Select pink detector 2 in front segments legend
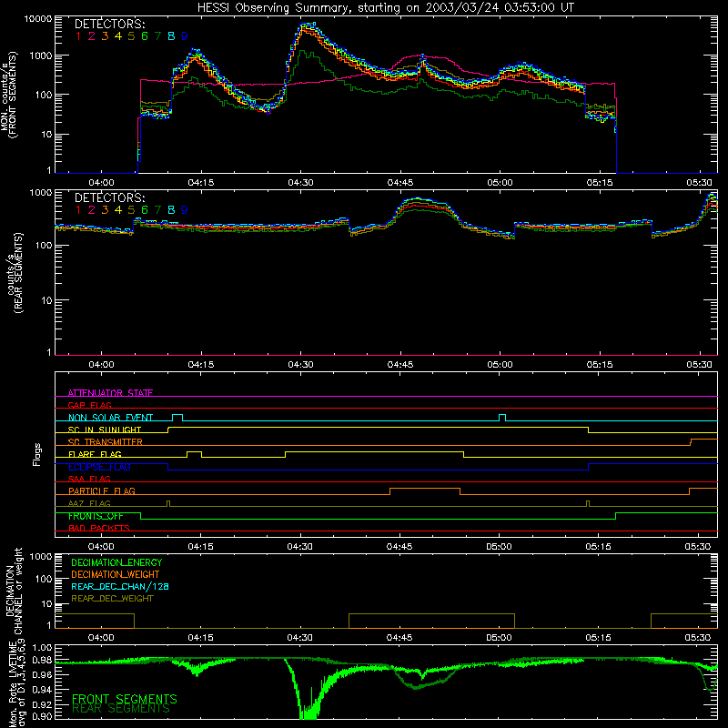The width and height of the screenshot is (728, 728). coord(92,36)
